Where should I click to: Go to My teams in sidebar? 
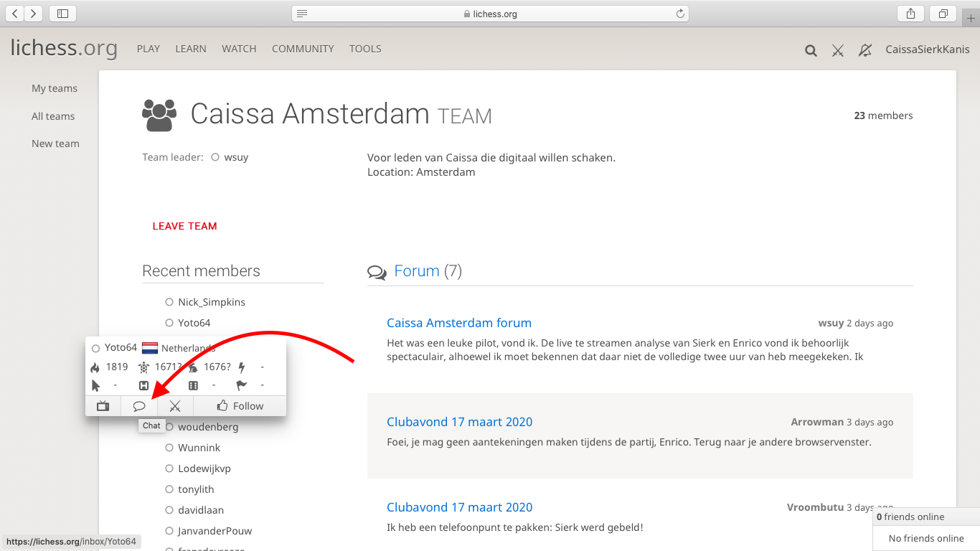55,88
